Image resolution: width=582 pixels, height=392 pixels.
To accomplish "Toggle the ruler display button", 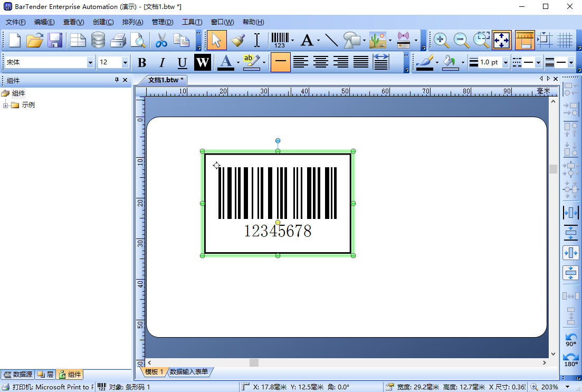I will click(525, 40).
